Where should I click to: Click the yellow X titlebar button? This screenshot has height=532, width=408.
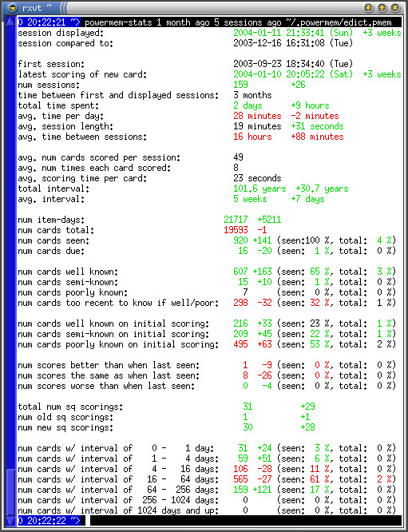[x=395, y=7]
